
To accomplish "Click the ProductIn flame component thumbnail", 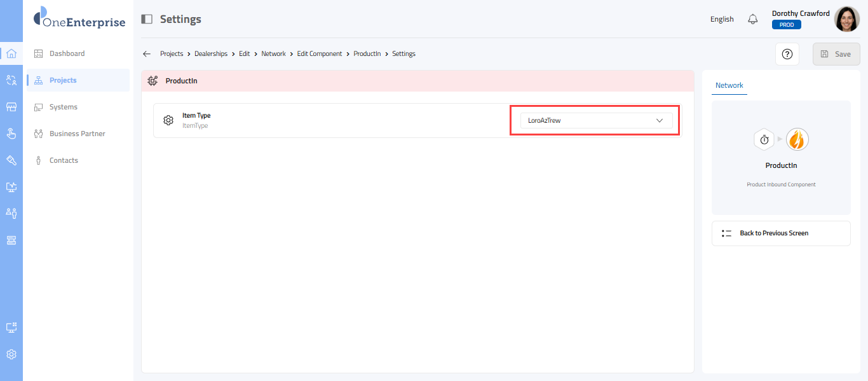I will [x=797, y=139].
